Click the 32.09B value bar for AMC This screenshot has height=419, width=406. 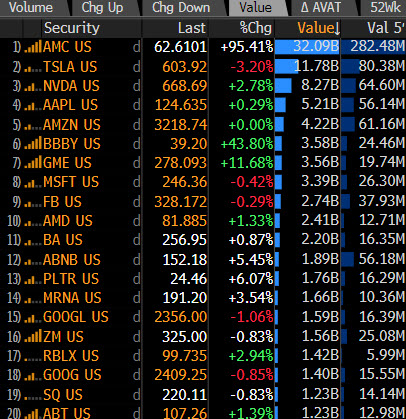(x=307, y=47)
